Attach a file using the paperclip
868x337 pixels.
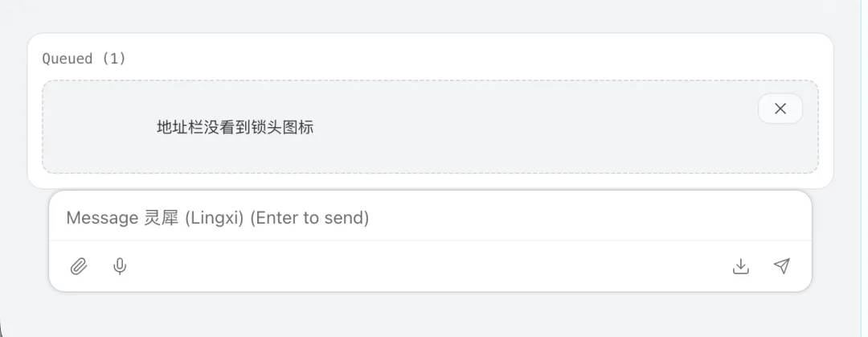(x=78, y=266)
